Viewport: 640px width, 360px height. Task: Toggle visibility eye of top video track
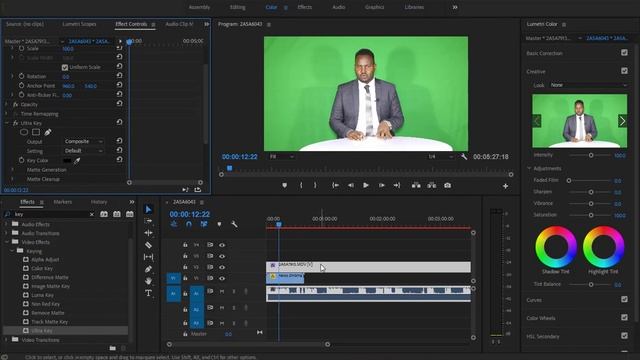point(222,245)
